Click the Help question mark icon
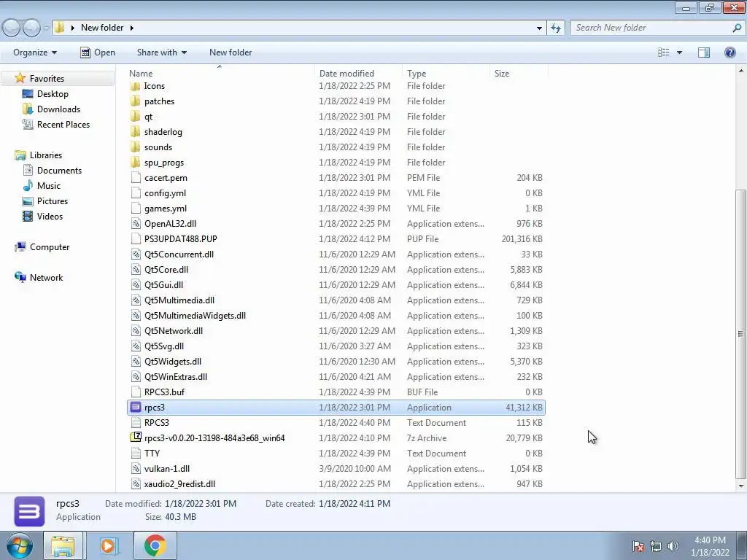 pos(729,52)
